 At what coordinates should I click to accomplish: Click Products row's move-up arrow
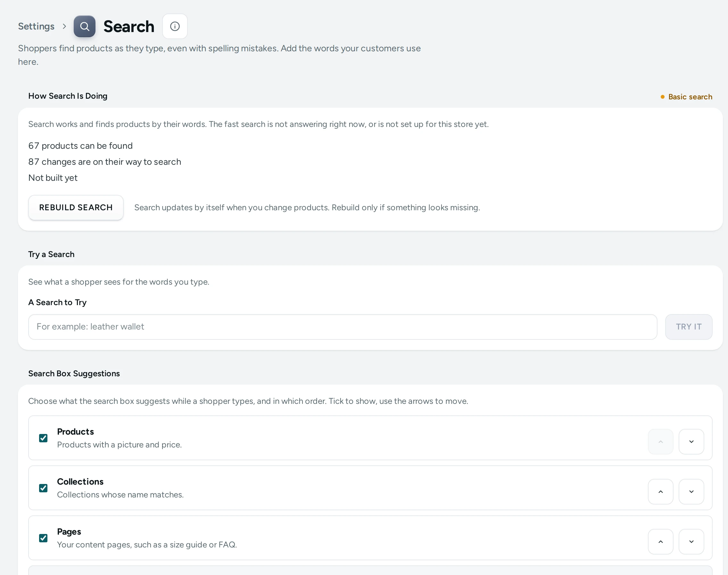[x=661, y=441]
